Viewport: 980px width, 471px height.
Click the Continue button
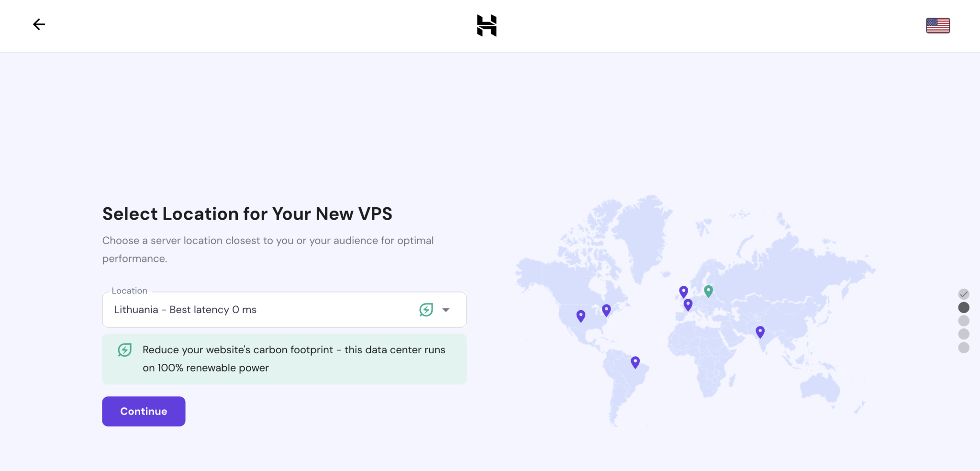coord(143,411)
